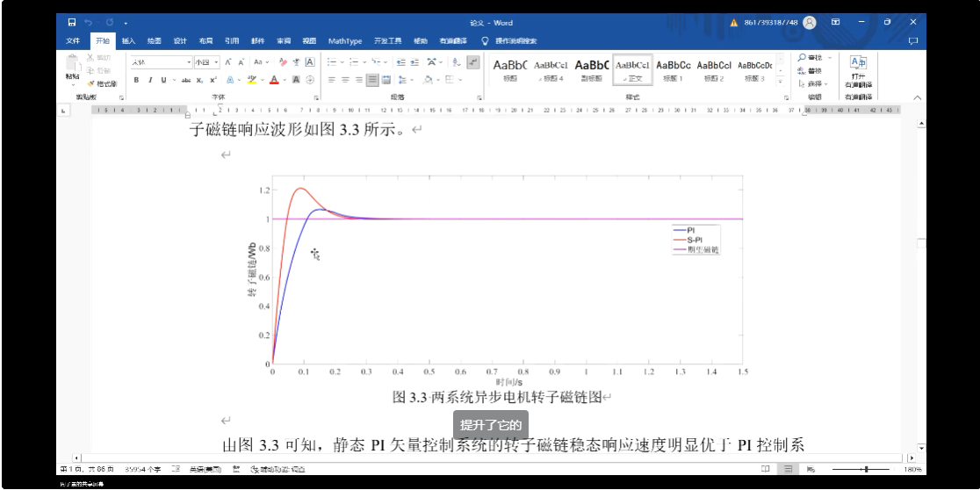The height and width of the screenshot is (490, 980).
Task: Open the Find dropdown arrow
Action: click(x=830, y=58)
